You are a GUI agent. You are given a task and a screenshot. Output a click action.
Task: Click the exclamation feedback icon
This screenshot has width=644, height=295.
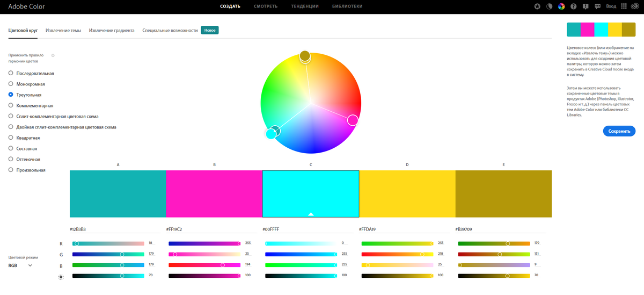pos(586,6)
